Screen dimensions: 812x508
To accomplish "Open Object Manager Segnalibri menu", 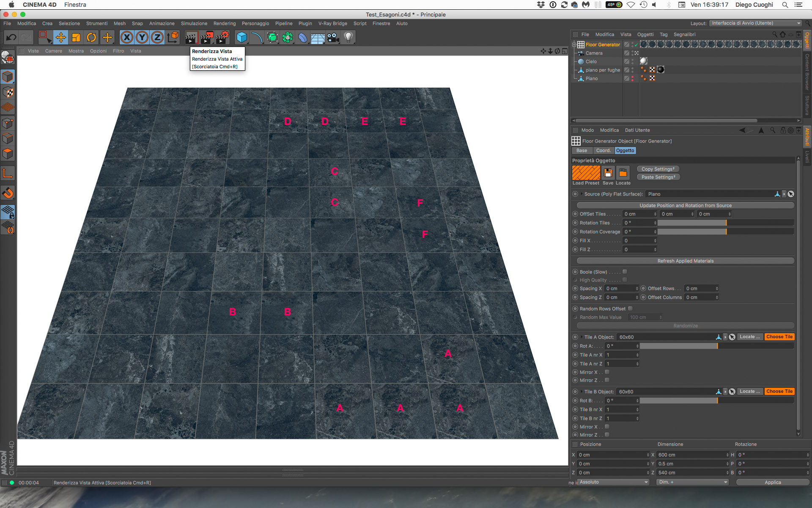I will tap(684, 34).
